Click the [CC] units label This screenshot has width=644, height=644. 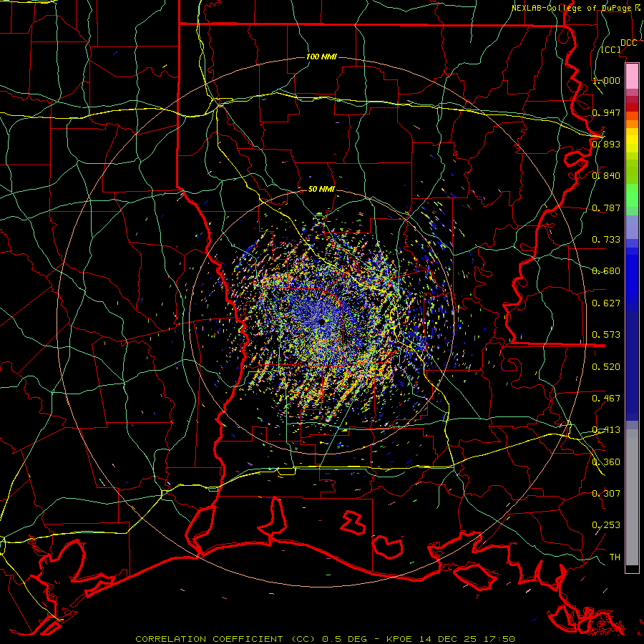coord(611,49)
